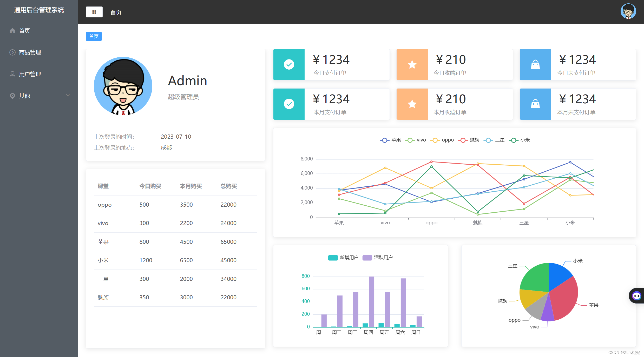Click the 2023-07-10 last login date
Screen dimensions: 644x357
click(176, 137)
